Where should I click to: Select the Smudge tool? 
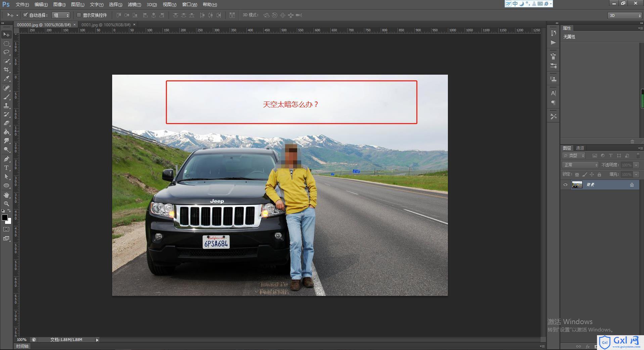(6, 141)
